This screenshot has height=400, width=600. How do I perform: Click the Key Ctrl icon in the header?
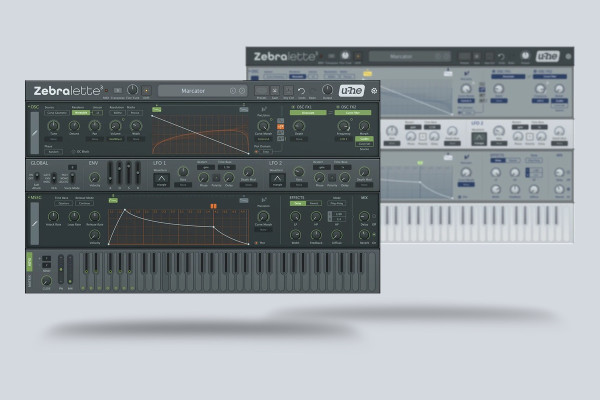point(288,91)
